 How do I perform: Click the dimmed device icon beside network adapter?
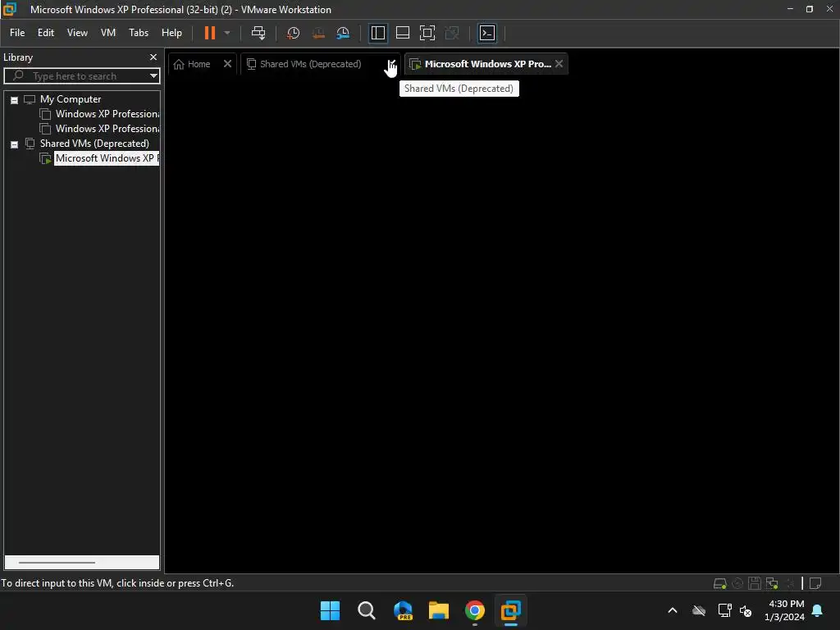[x=790, y=583]
